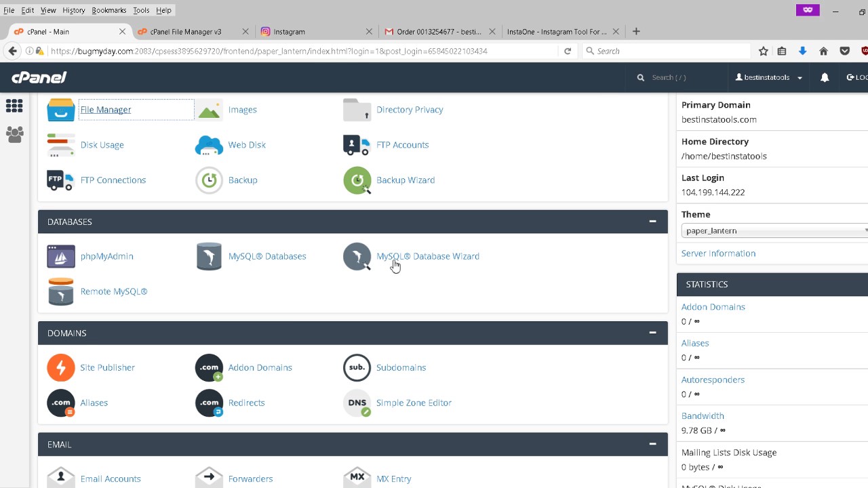Open the MX Entry icon
This screenshot has height=488, width=868.
point(357,477)
